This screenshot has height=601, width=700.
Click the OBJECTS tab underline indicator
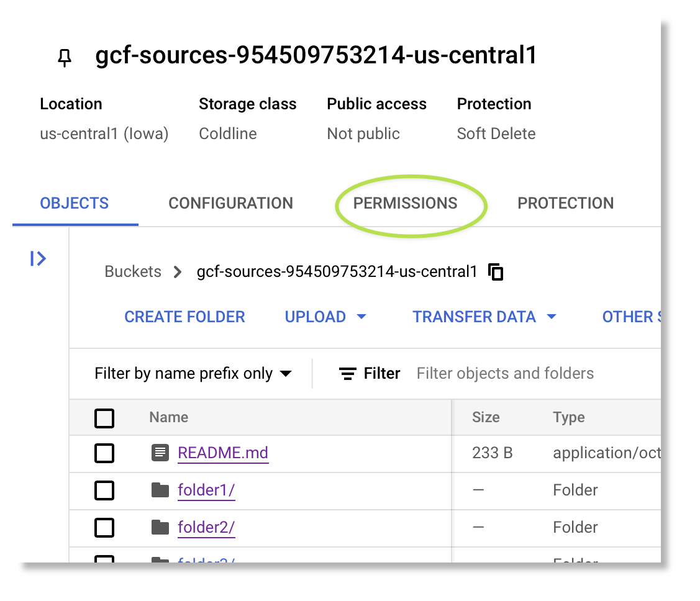[x=75, y=222]
